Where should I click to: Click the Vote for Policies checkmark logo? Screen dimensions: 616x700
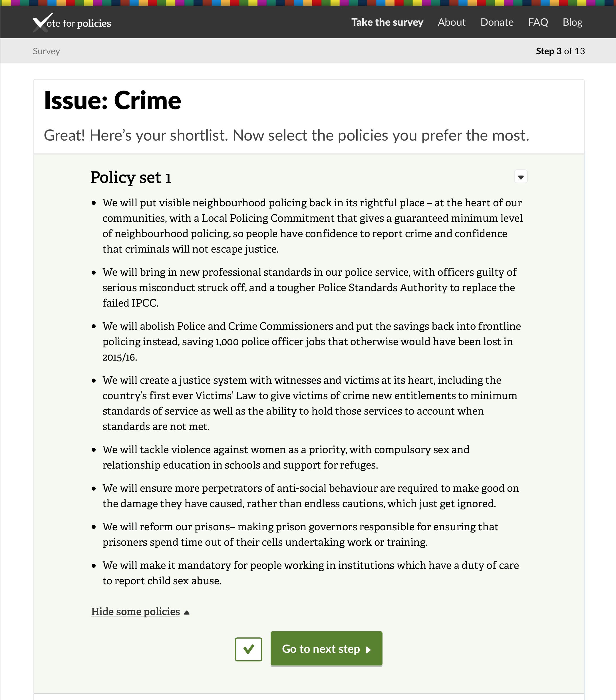(x=43, y=22)
